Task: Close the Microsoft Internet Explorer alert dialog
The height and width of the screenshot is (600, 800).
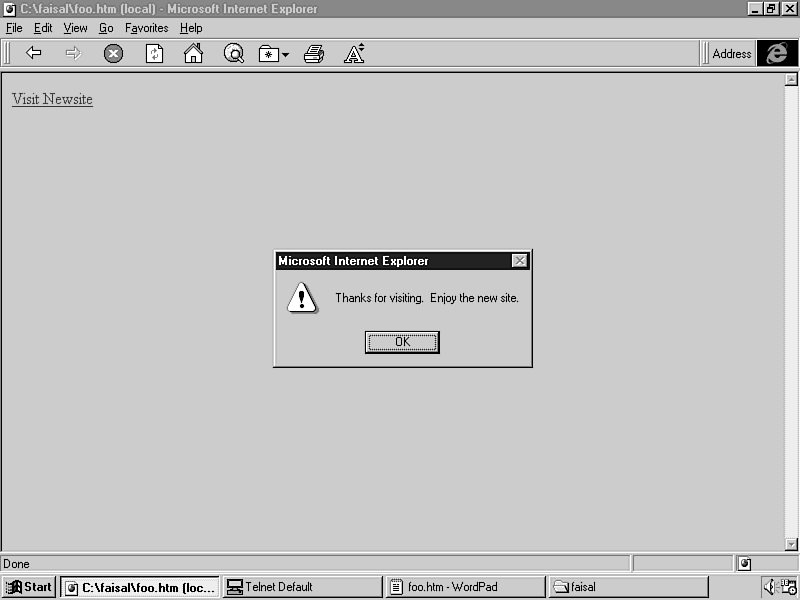Action: point(519,261)
